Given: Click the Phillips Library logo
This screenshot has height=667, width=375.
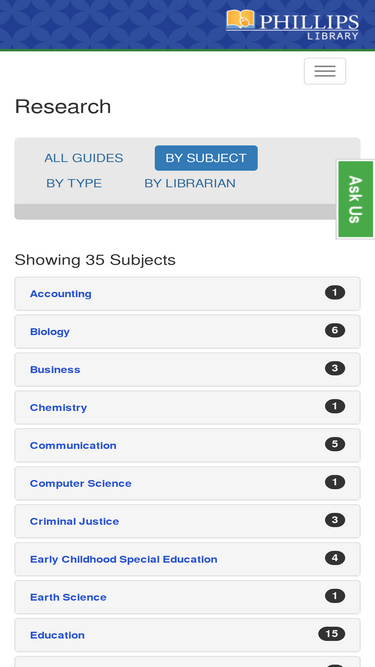Looking at the screenshot, I should (x=293, y=25).
